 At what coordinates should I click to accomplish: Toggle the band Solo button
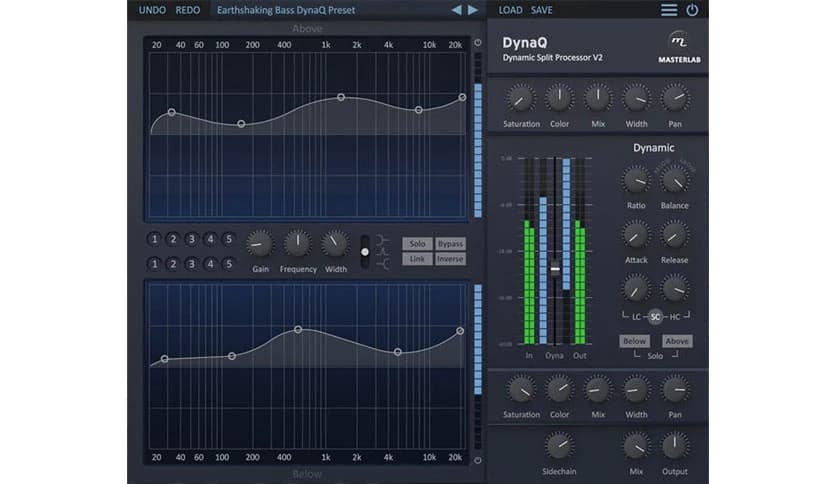[x=417, y=244]
